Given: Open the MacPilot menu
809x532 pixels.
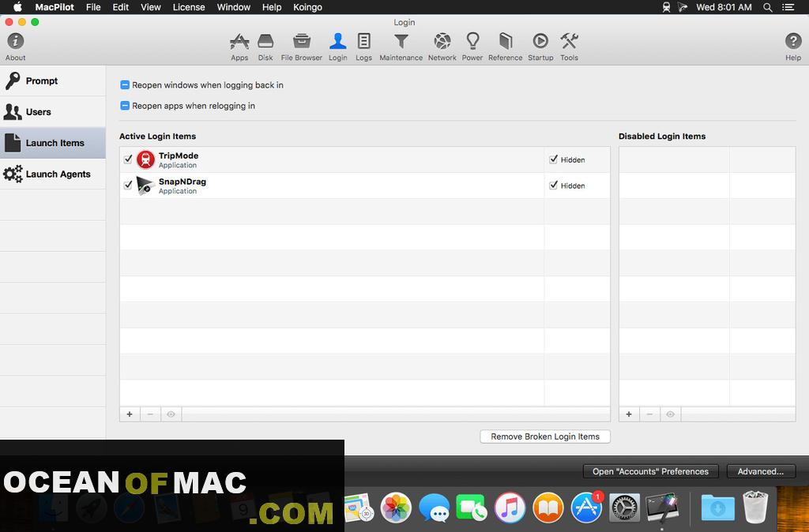Looking at the screenshot, I should tap(55, 7).
